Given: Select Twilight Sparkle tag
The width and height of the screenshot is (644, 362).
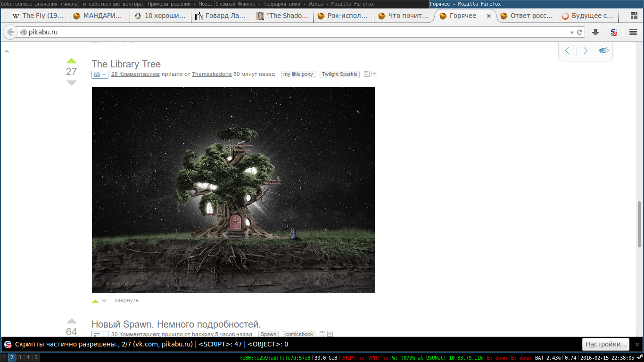Looking at the screenshot, I should [x=339, y=74].
